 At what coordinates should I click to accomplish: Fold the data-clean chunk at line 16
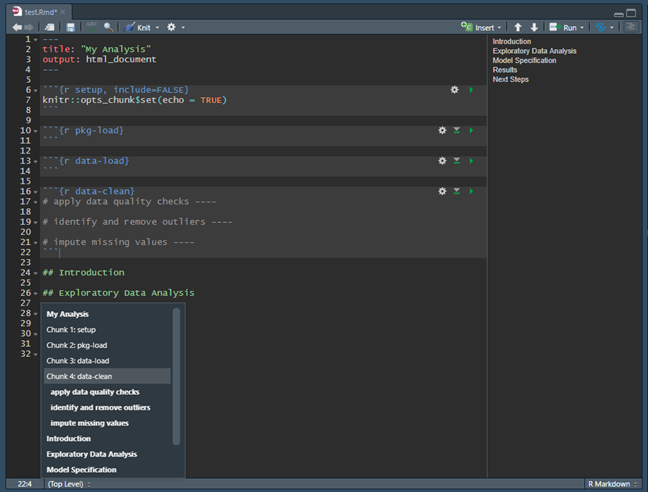click(36, 191)
